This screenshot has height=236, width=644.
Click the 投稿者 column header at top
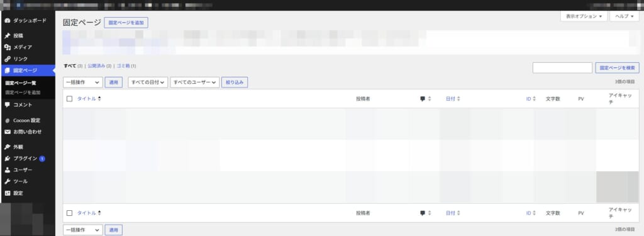363,99
